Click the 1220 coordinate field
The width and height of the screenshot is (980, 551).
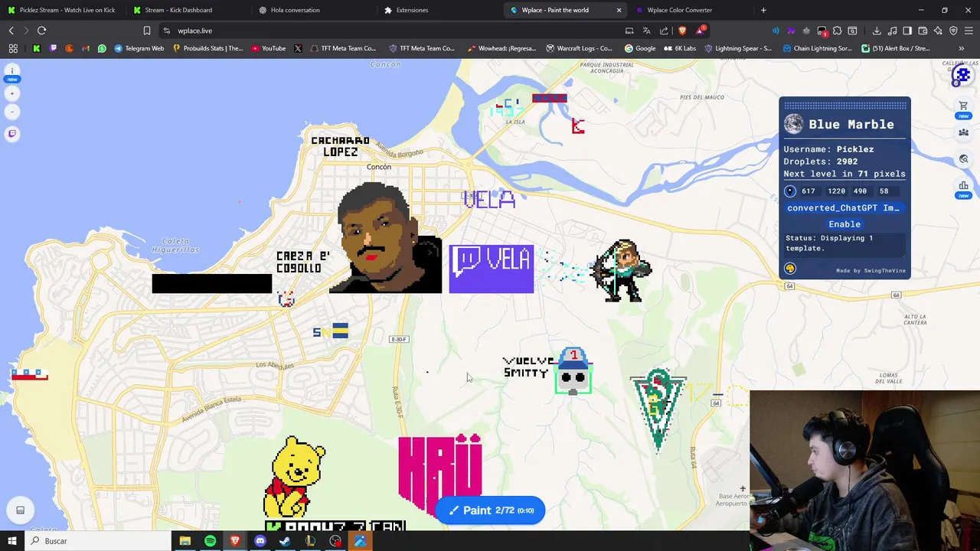click(836, 191)
